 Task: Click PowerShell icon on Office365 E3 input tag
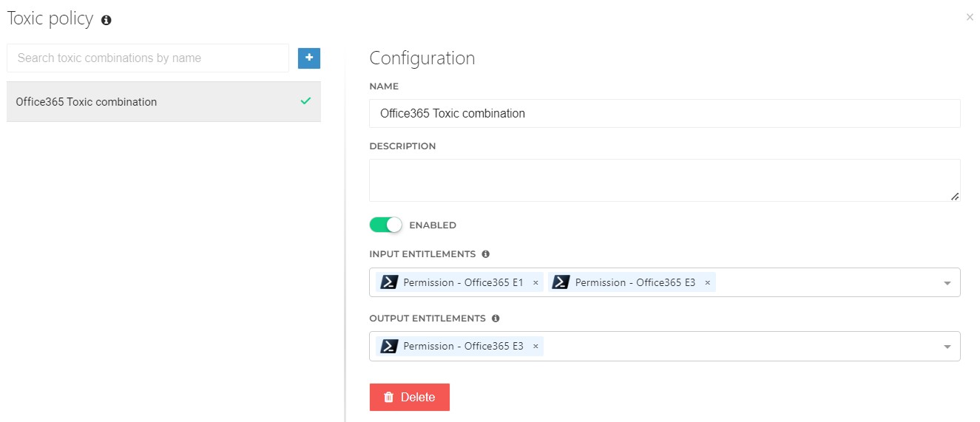pyautogui.click(x=561, y=282)
